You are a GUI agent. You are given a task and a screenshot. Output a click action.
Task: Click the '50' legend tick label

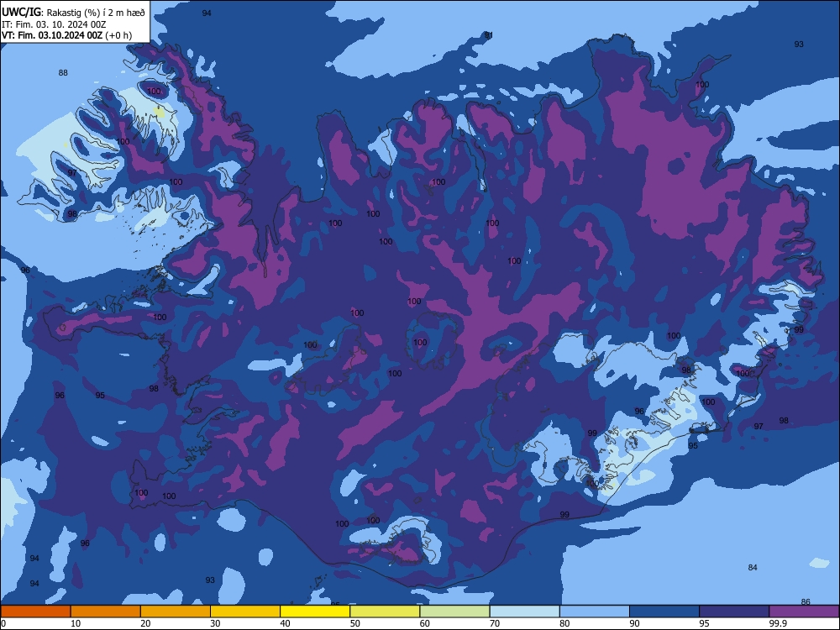coord(354,623)
